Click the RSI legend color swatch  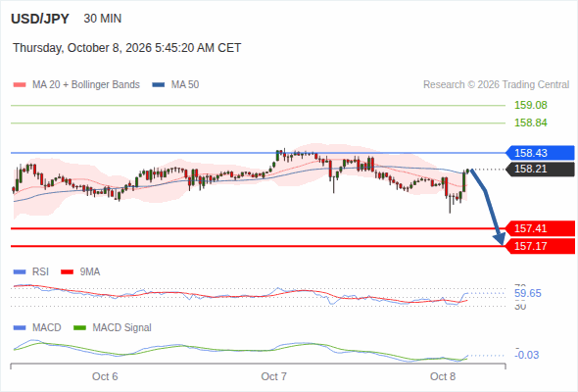(x=20, y=272)
